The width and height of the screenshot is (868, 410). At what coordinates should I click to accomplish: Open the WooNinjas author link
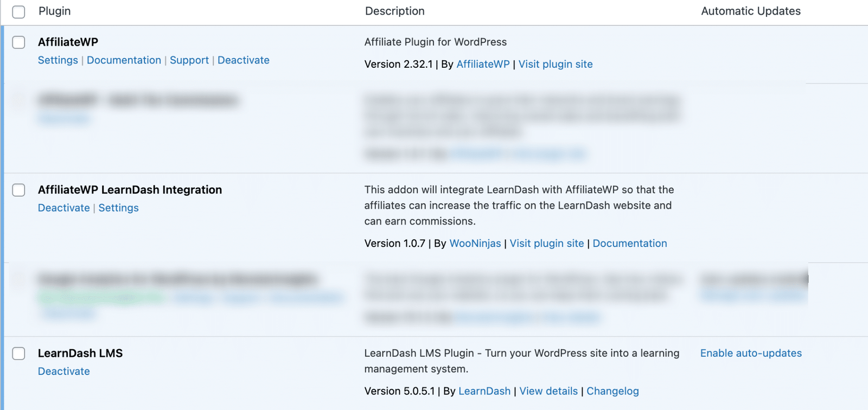(x=475, y=244)
